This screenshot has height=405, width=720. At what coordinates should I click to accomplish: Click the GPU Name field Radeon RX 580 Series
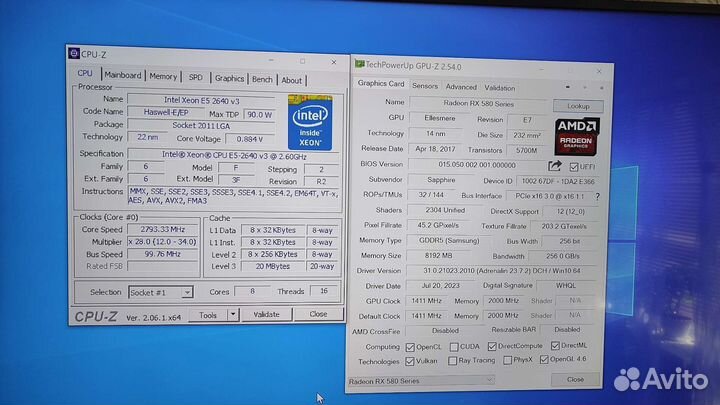(x=478, y=104)
